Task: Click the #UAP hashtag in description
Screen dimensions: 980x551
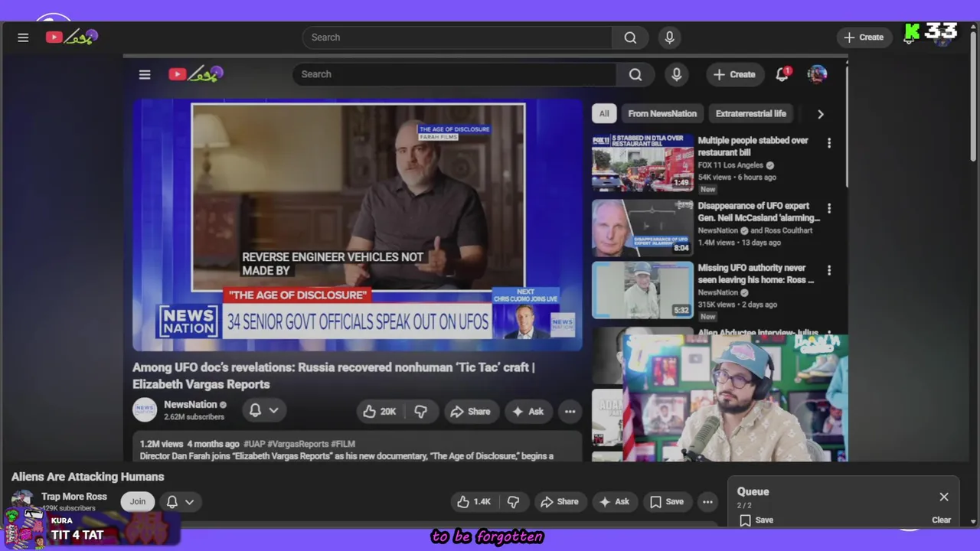Action: point(253,444)
